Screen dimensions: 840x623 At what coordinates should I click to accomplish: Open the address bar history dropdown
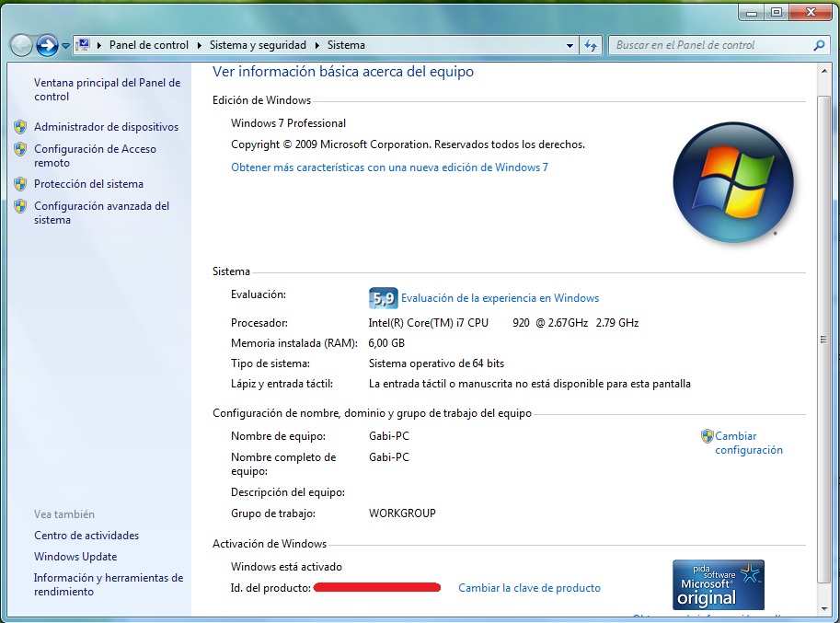[x=570, y=45]
